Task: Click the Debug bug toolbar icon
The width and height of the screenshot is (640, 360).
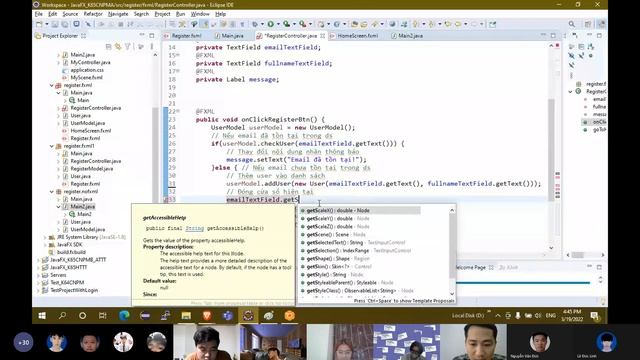Action: click(254, 24)
